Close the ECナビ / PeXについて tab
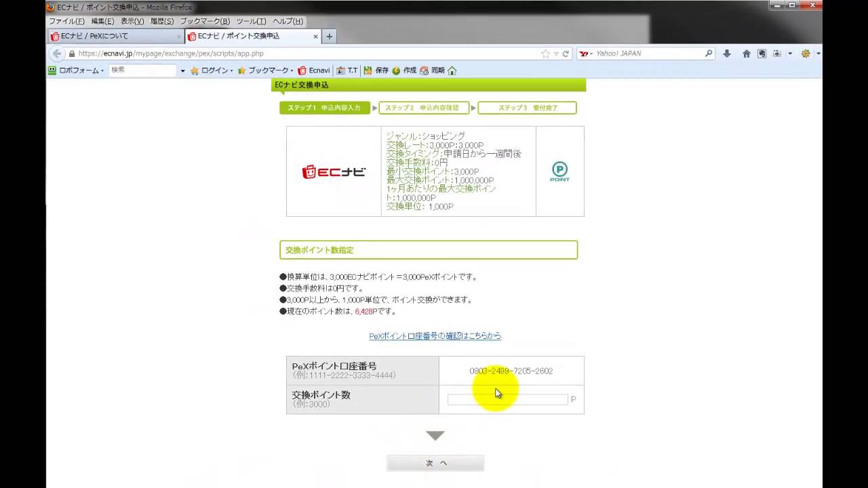The height and width of the screenshot is (488, 868). pyautogui.click(x=179, y=37)
